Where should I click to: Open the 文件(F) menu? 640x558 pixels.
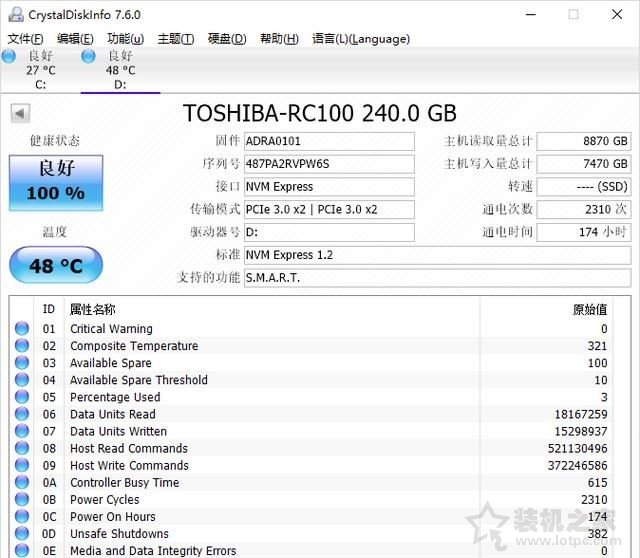(26, 39)
